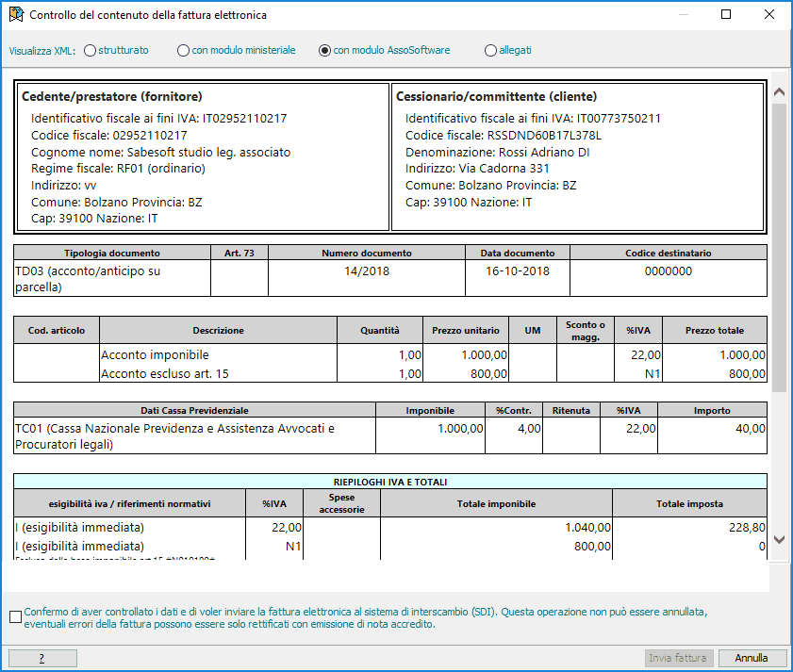Click the invoice application icon in title bar
The height and width of the screenshot is (672, 793).
(16, 15)
